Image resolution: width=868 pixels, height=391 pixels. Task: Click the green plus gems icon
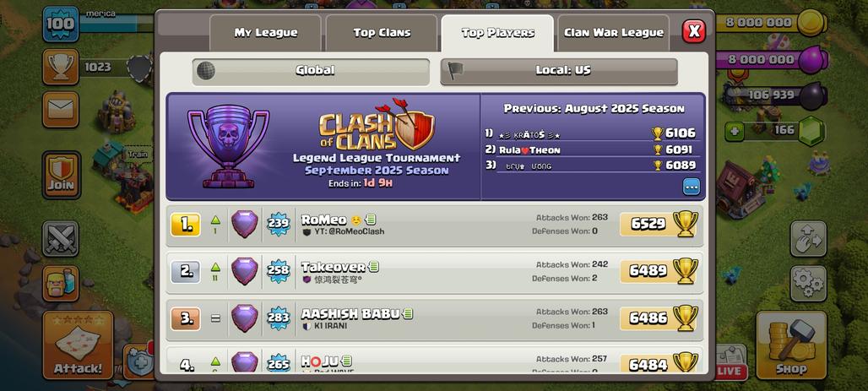[x=734, y=132]
